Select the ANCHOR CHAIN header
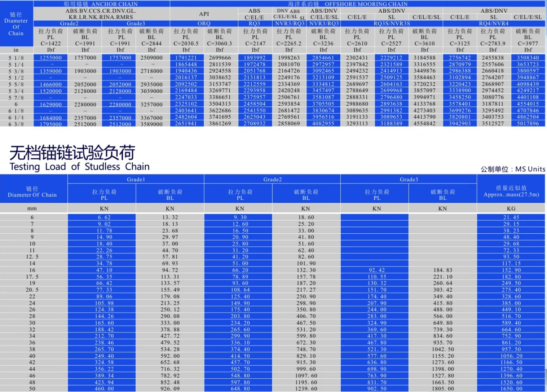The image size is (547, 392). 101,4
